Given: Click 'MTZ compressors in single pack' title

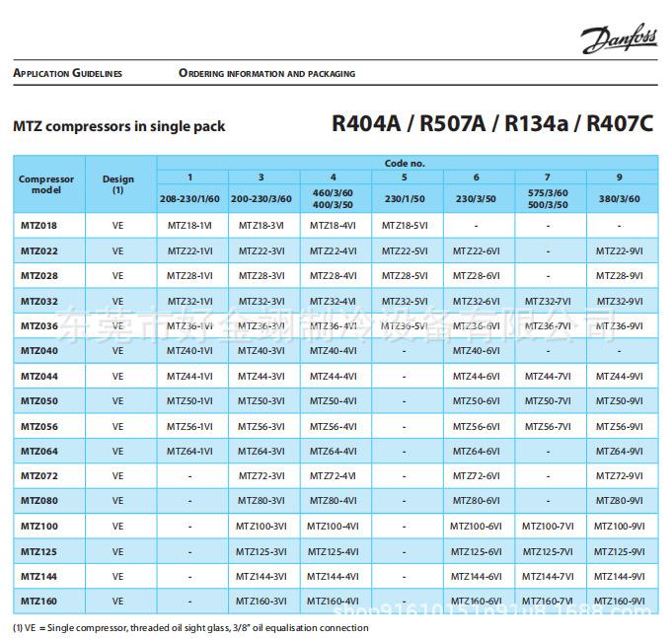Looking at the screenshot, I should tap(119, 126).
